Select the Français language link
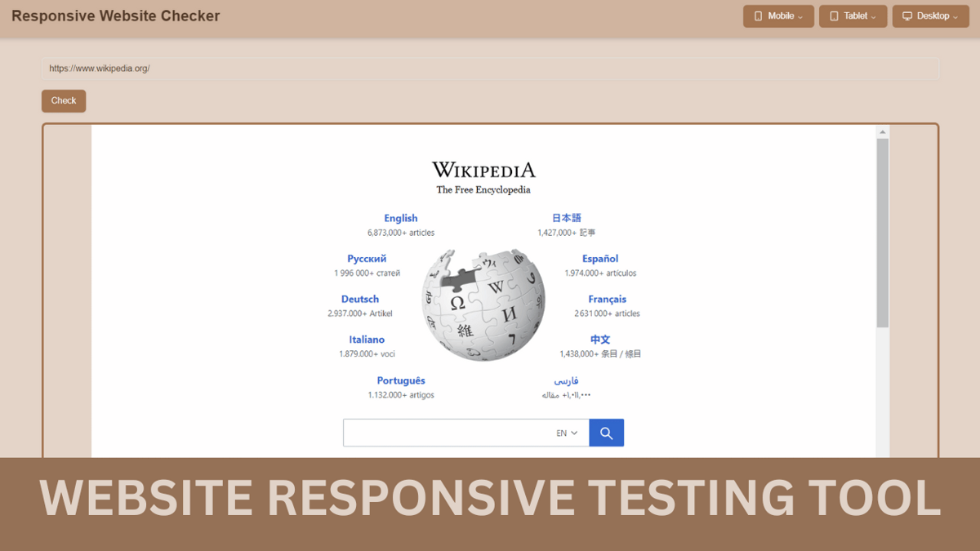Image resolution: width=980 pixels, height=551 pixels. (607, 299)
